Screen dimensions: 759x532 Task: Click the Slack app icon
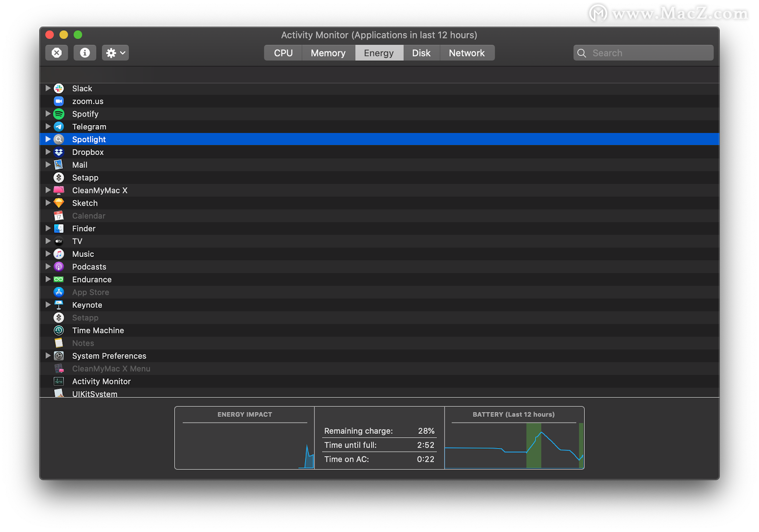pyautogui.click(x=59, y=89)
